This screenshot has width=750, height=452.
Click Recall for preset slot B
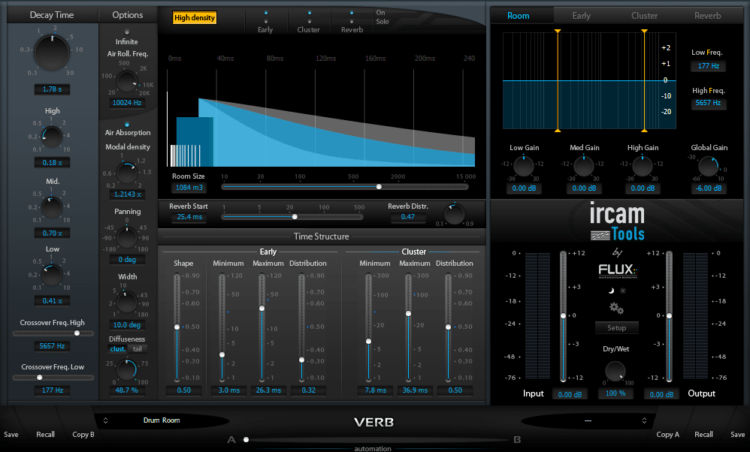click(704, 434)
